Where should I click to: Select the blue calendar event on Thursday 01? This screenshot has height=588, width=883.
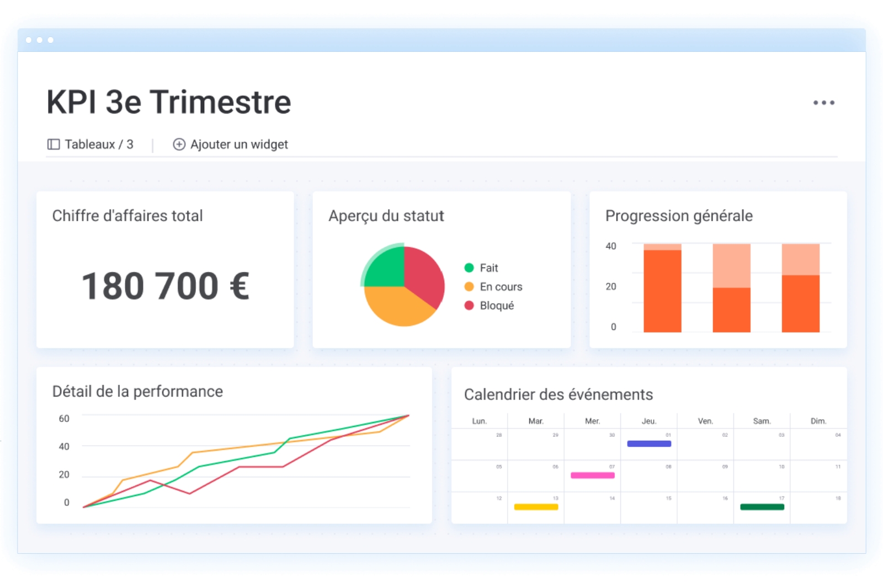pos(649,443)
